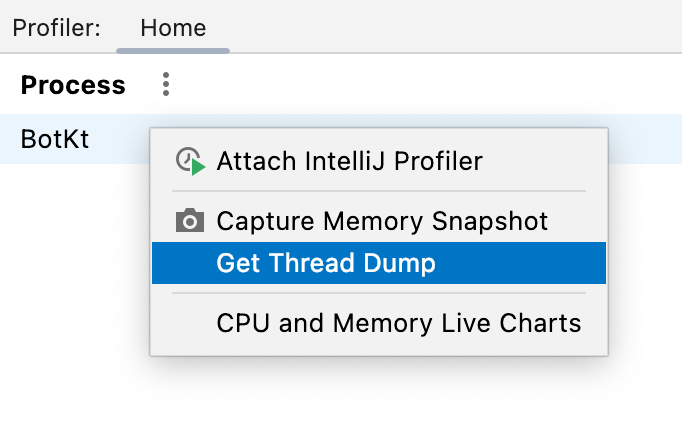Click the camera icon for memory snapshot
This screenshot has height=428, width=682.
(190, 221)
